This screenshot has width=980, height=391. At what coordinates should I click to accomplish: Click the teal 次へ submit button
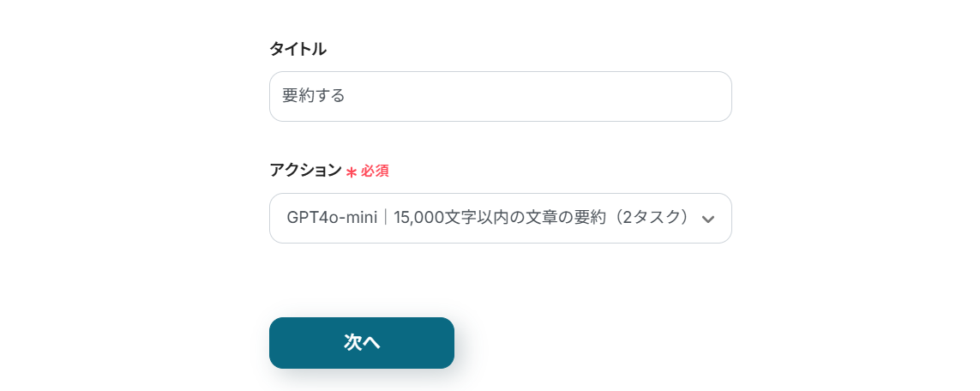[x=361, y=343]
